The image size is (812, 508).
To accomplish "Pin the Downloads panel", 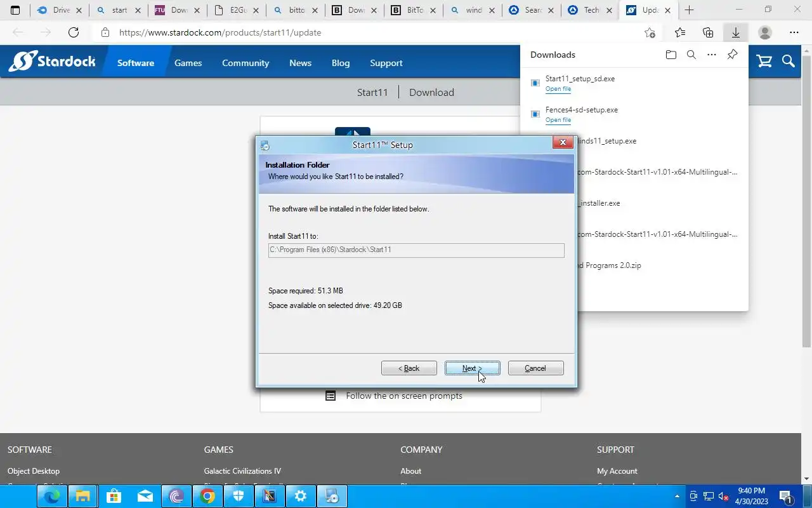I will click(732, 55).
